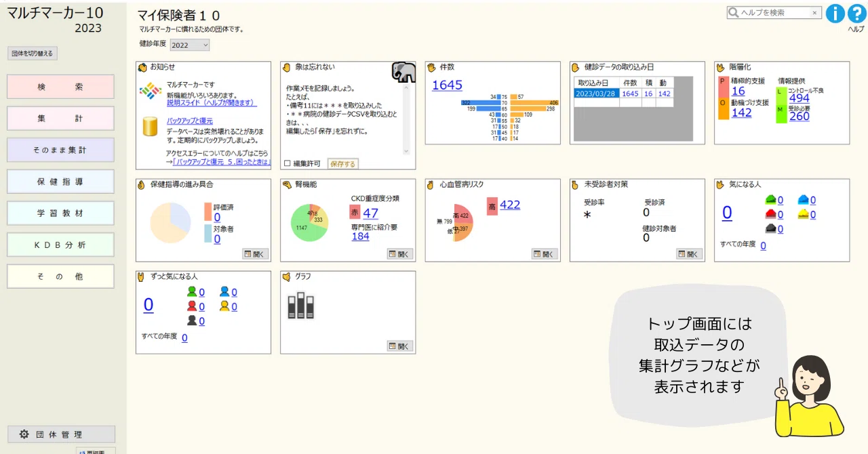Image resolution: width=868 pixels, height=454 pixels.
Task: Go to the 保健指導 menu
Action: click(61, 182)
